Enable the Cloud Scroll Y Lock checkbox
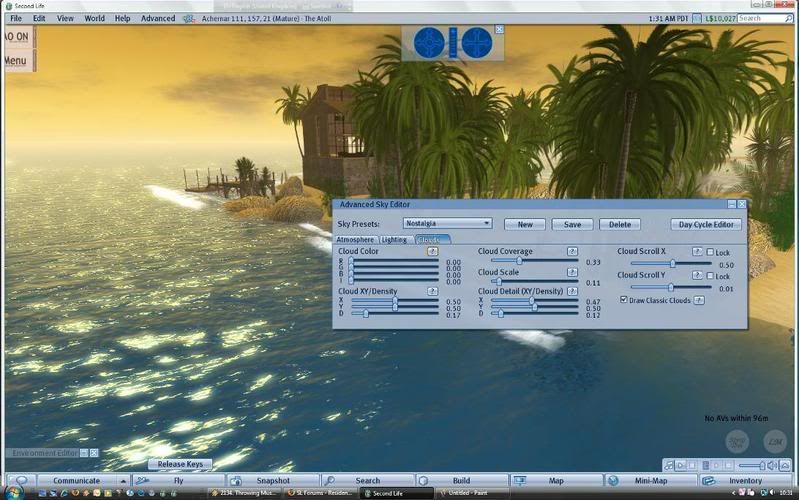 tap(710, 276)
